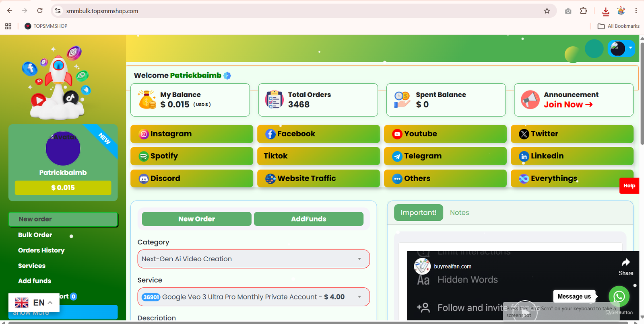
Task: Open Services in the sidebar
Action: 32,266
